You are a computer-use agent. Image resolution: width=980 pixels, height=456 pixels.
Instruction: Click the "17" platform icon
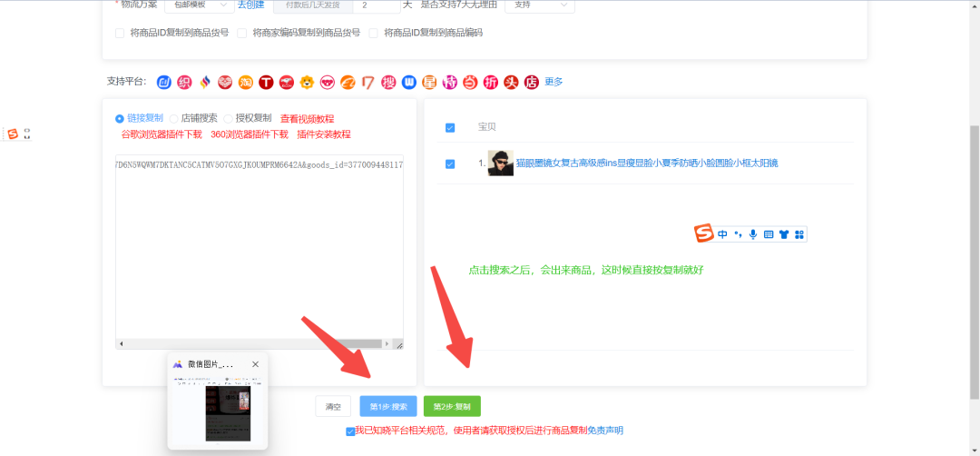click(x=368, y=82)
